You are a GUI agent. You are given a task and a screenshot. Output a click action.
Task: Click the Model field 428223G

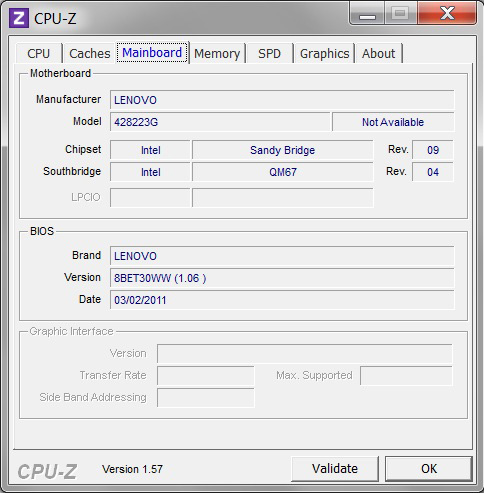pyautogui.click(x=220, y=122)
